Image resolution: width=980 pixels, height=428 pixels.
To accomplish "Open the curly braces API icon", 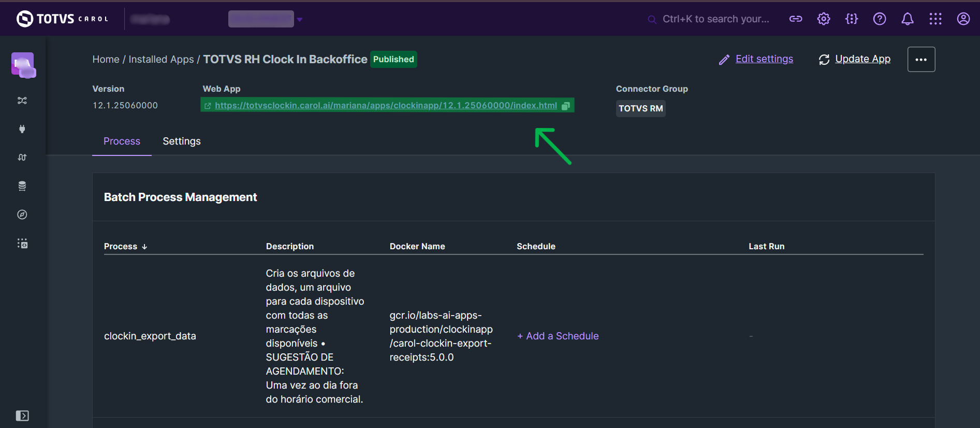I will pos(852,19).
